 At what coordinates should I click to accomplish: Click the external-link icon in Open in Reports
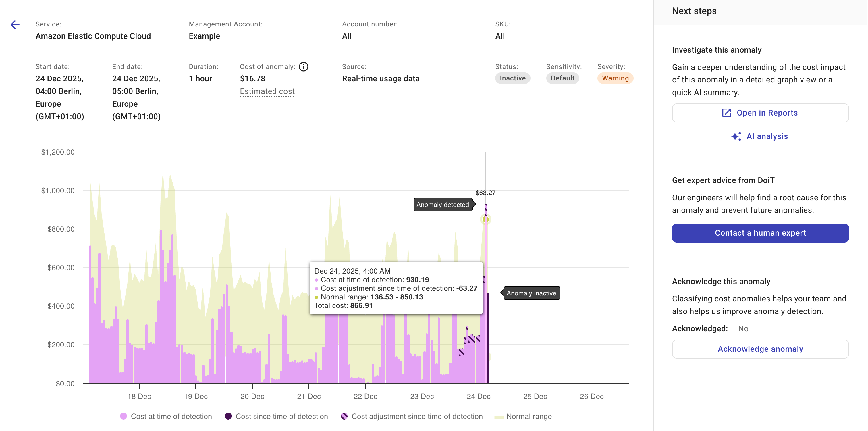point(726,113)
